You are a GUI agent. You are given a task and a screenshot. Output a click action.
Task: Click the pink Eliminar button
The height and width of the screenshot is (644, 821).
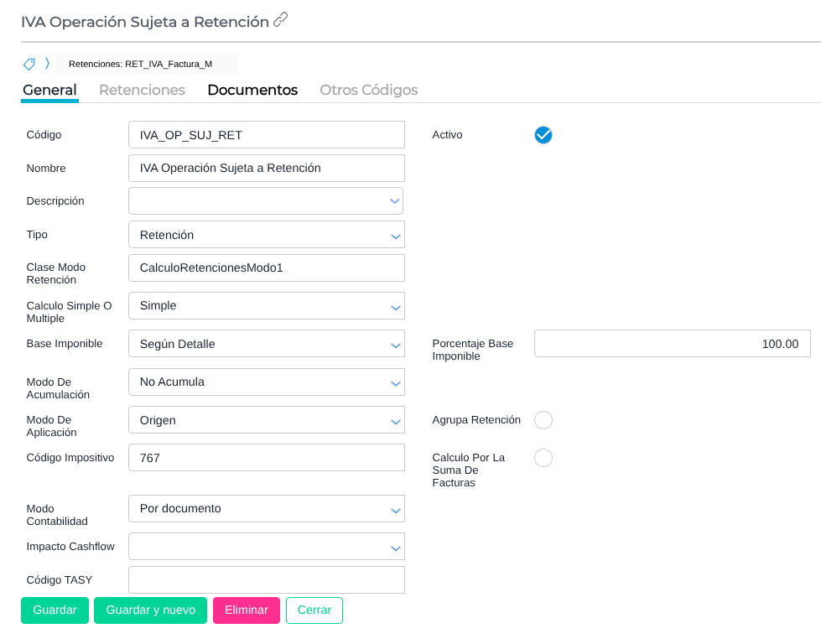tap(247, 610)
